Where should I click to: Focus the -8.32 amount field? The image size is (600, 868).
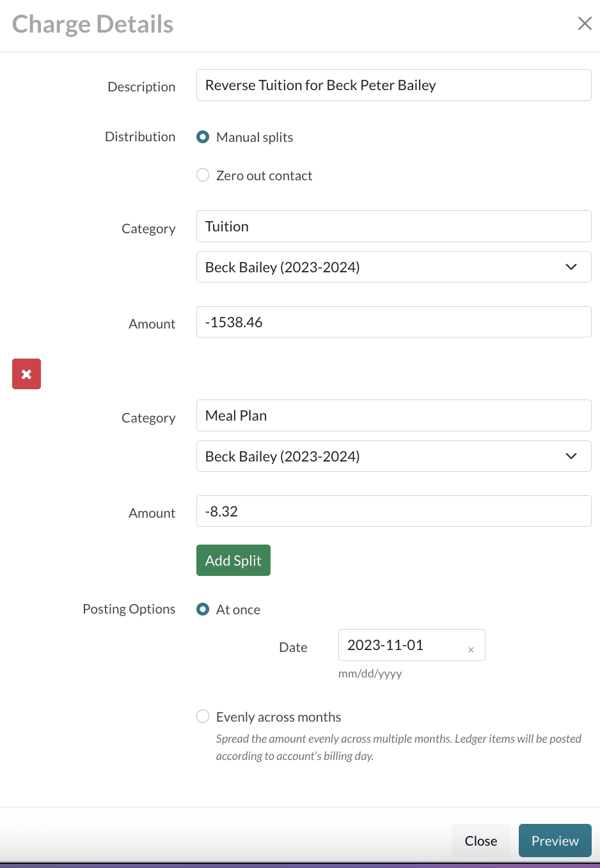pyautogui.click(x=393, y=511)
